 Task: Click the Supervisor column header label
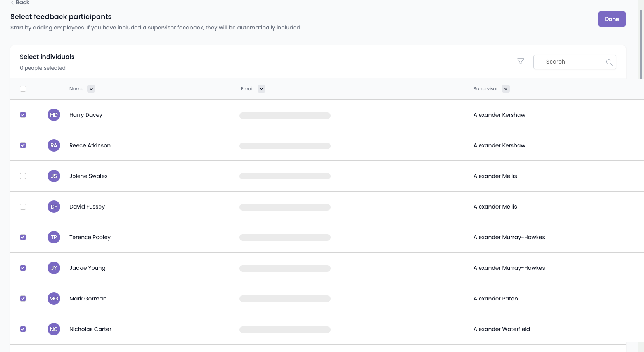tap(486, 89)
